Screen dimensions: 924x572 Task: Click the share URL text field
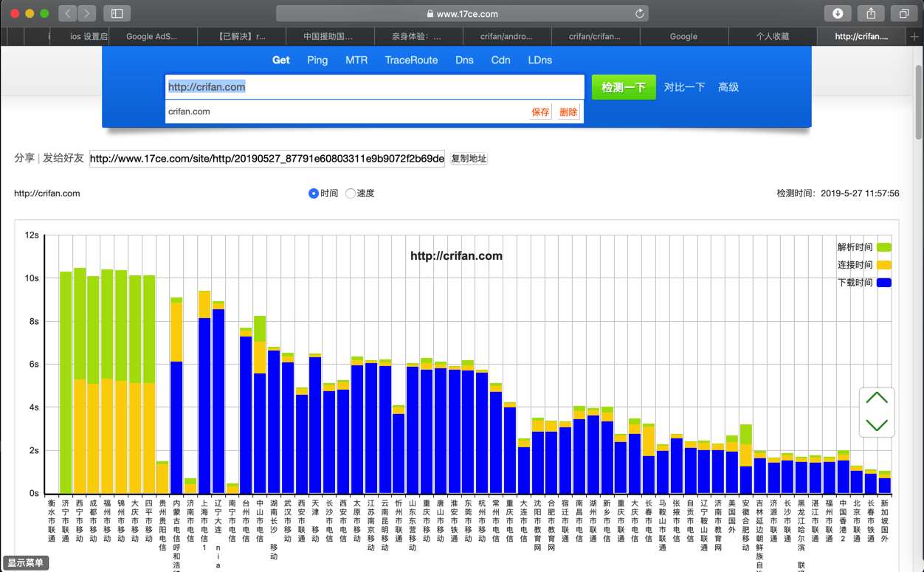tap(266, 159)
